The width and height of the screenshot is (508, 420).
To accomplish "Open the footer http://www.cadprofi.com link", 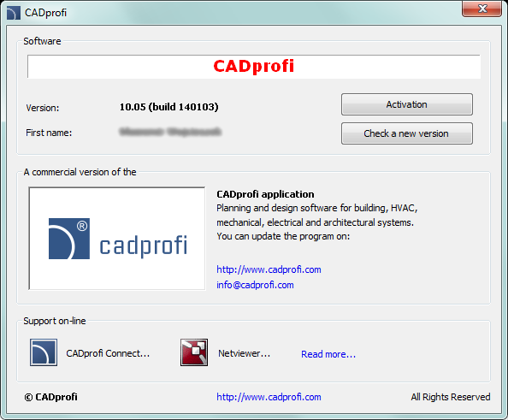I will point(269,397).
